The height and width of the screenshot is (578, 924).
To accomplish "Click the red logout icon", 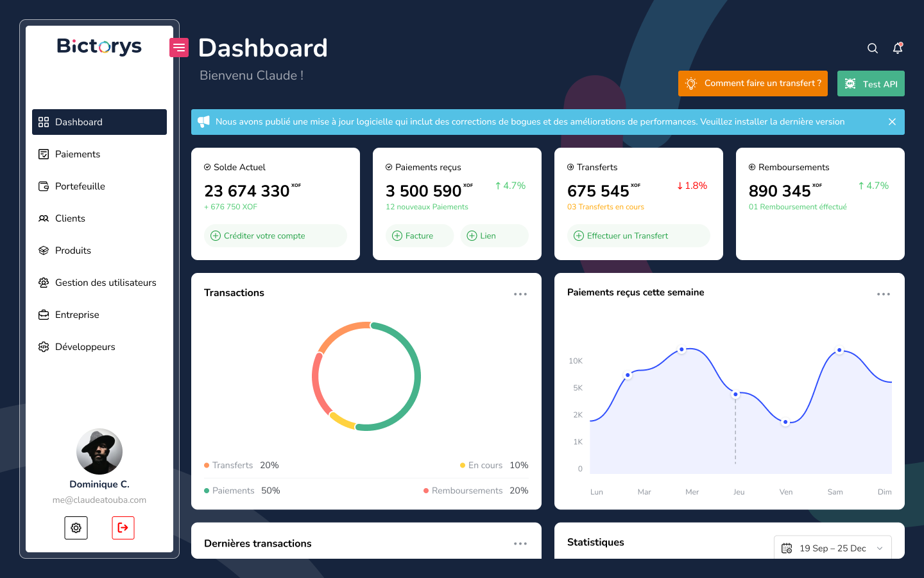I will [x=123, y=528].
